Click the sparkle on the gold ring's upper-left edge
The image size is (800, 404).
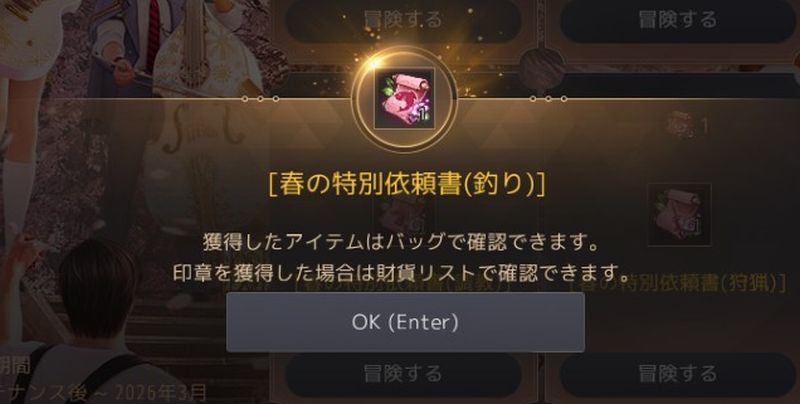point(376,63)
